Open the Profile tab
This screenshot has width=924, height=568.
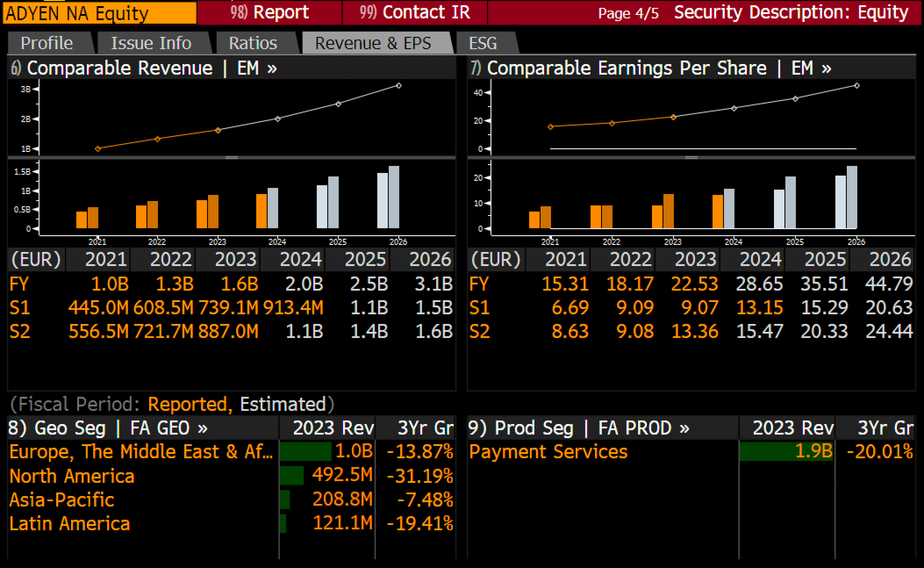click(x=47, y=43)
